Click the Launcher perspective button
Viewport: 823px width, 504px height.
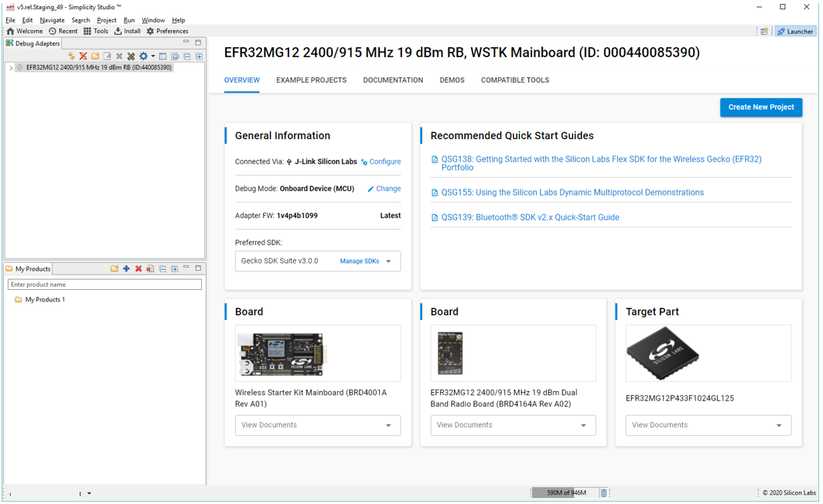pos(795,32)
